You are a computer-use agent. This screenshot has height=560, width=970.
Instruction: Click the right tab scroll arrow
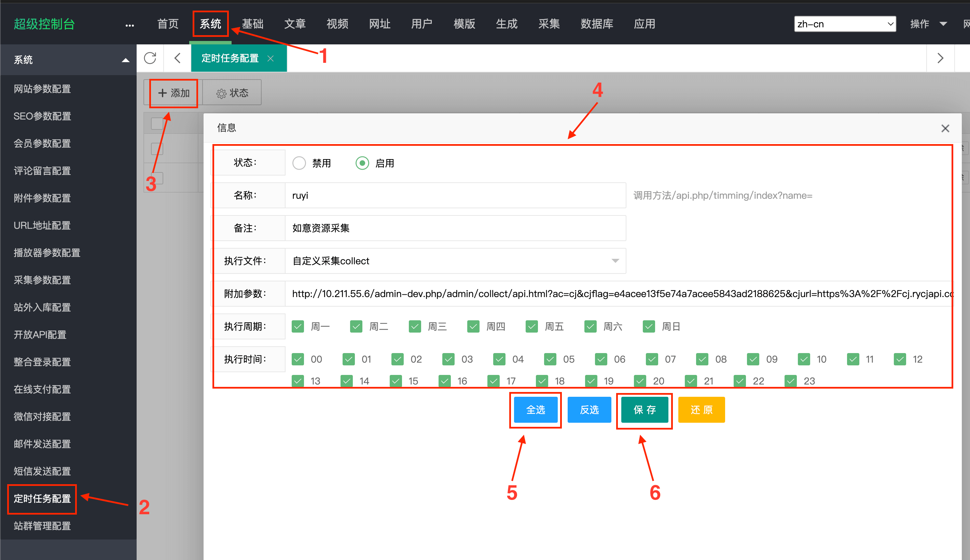point(940,58)
